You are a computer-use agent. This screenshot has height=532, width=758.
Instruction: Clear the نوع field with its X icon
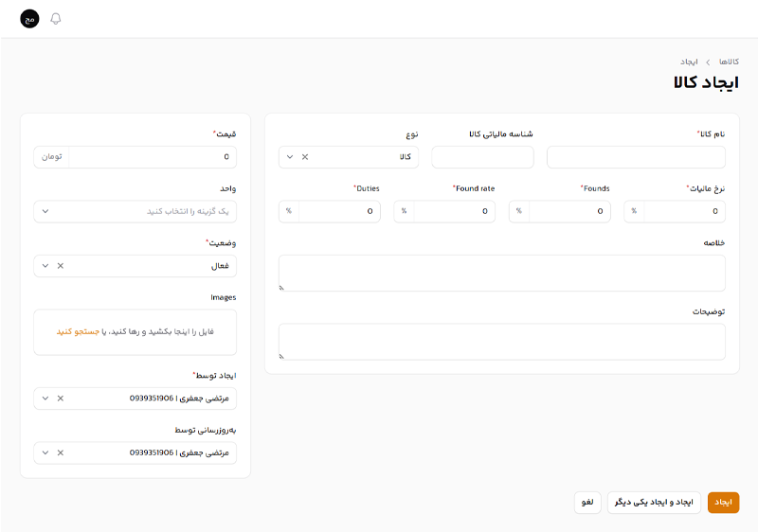pos(305,157)
